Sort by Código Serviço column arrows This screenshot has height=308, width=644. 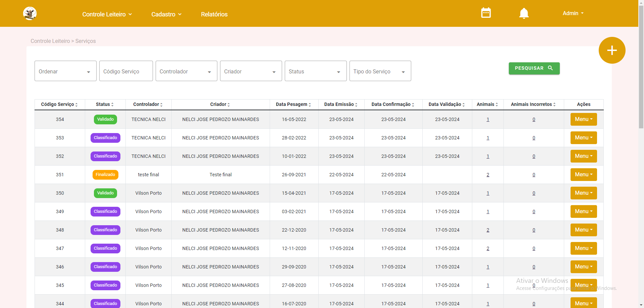click(x=76, y=105)
